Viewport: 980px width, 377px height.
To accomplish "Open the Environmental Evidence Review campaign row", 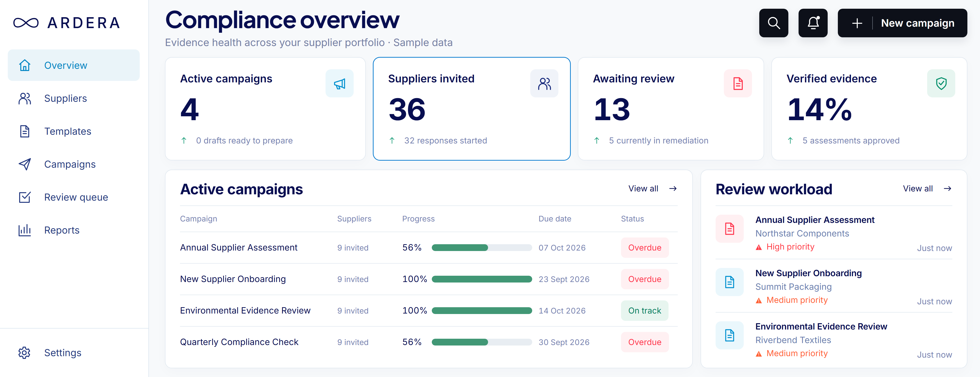I will [429, 311].
